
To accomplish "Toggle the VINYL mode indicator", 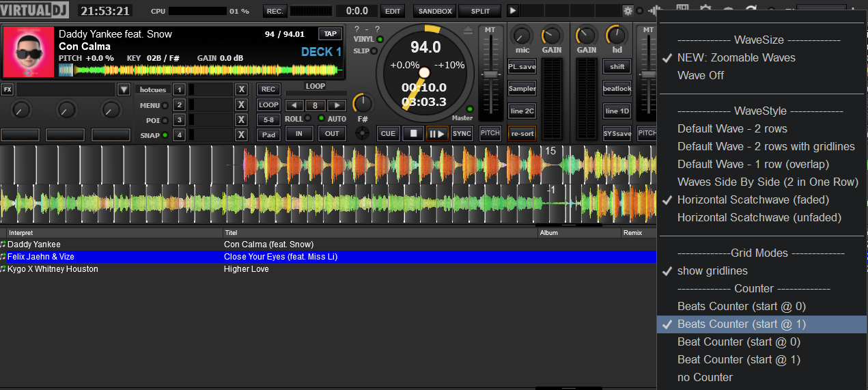I will [x=380, y=40].
